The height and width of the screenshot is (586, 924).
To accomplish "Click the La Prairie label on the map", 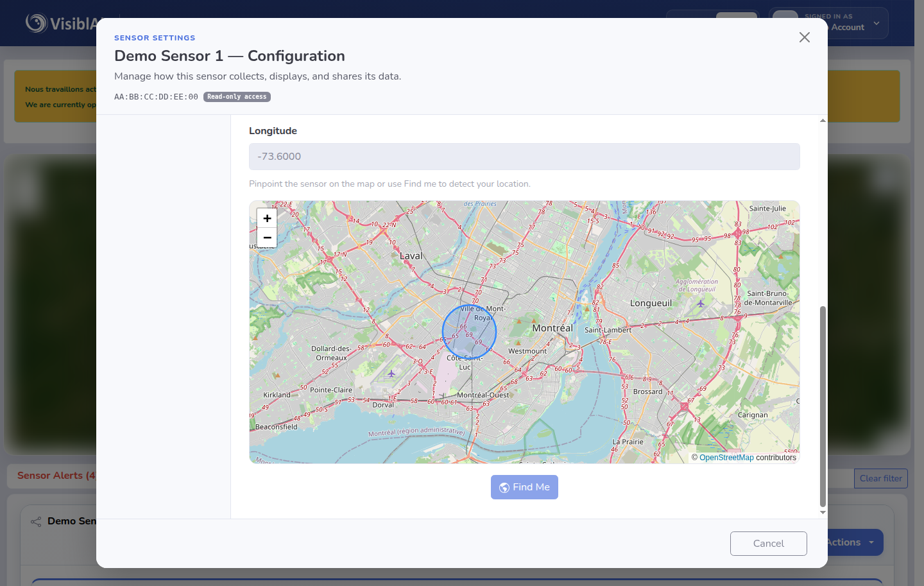I will (x=628, y=442).
